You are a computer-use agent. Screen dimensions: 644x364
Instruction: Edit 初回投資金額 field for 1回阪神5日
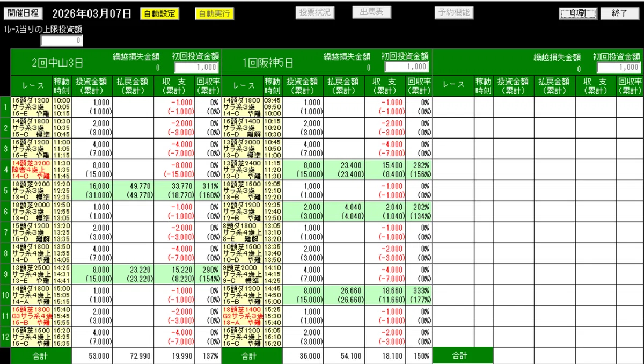coord(407,67)
